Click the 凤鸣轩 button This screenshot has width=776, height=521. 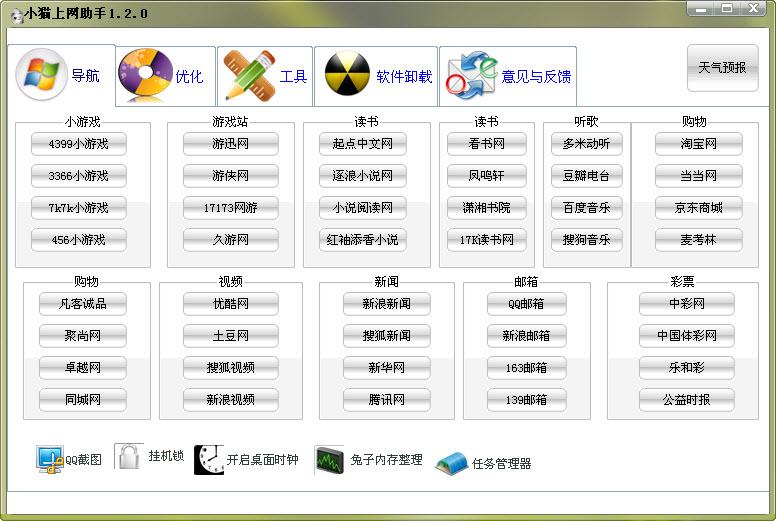pos(487,176)
